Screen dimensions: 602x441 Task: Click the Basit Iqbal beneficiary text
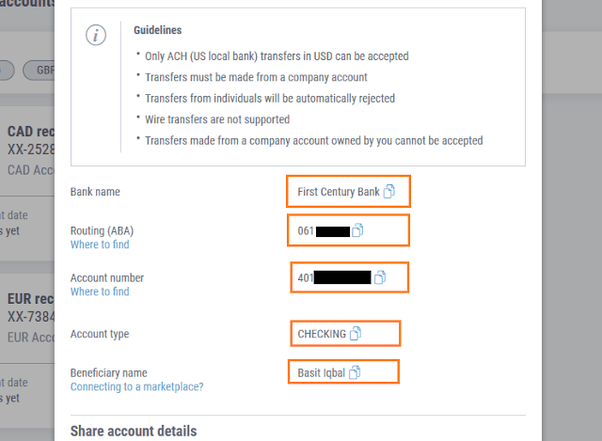pyautogui.click(x=321, y=373)
